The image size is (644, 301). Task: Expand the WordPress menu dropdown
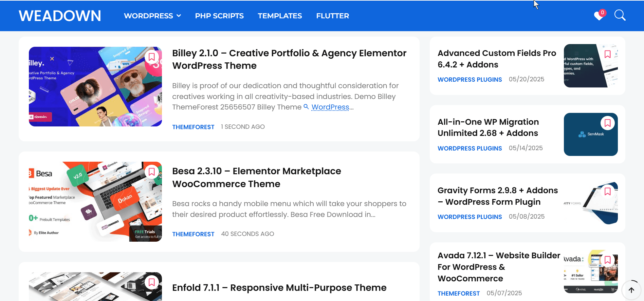152,16
